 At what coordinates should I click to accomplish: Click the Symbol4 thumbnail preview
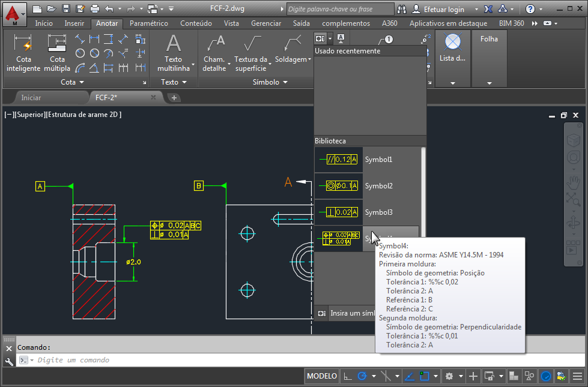(338, 239)
